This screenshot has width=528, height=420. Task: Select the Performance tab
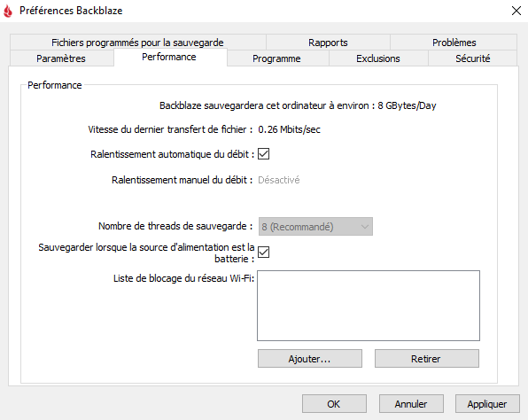tap(169, 57)
